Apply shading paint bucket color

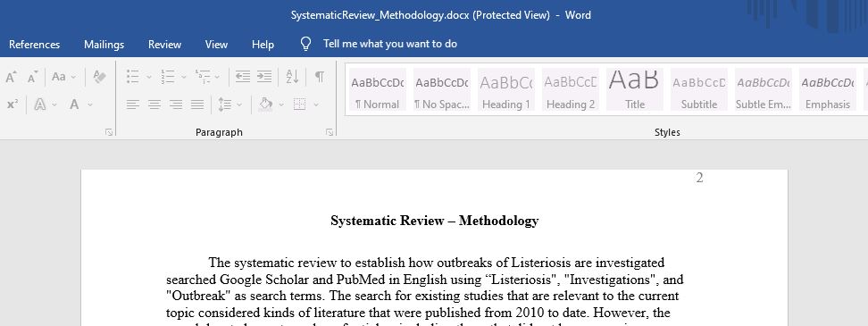(266, 104)
